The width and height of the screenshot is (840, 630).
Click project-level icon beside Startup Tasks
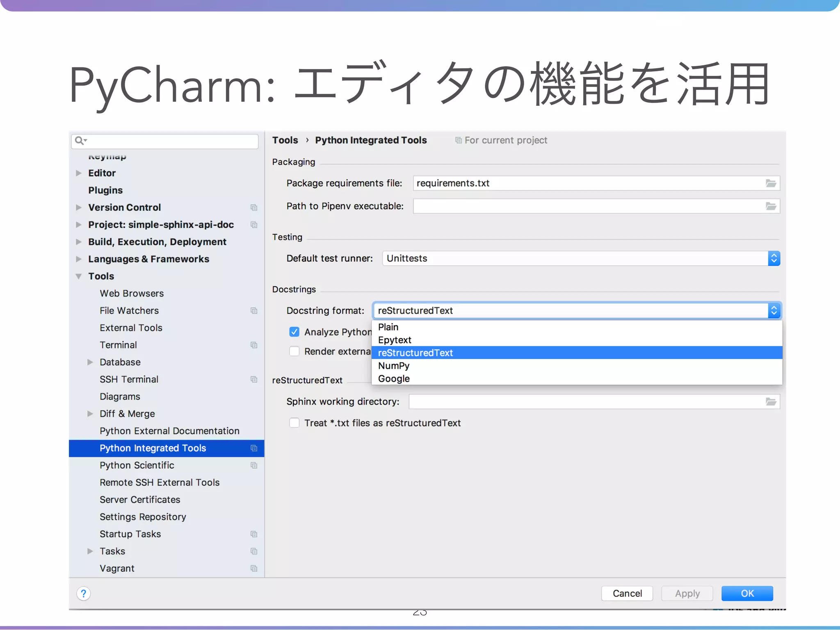pos(254,534)
